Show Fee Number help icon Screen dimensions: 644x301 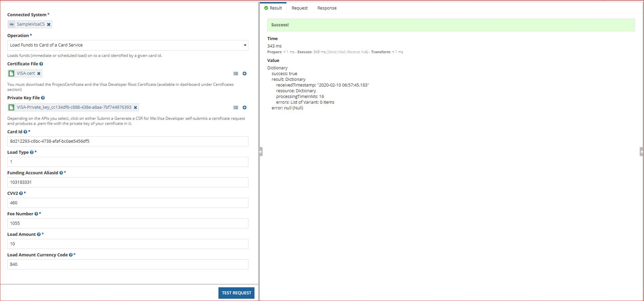point(36,214)
